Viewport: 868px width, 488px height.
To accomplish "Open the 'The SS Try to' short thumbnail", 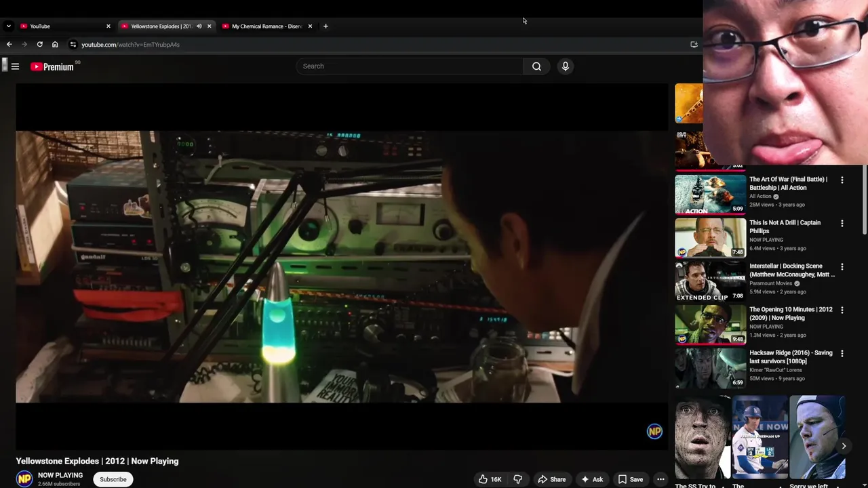I will tap(703, 437).
